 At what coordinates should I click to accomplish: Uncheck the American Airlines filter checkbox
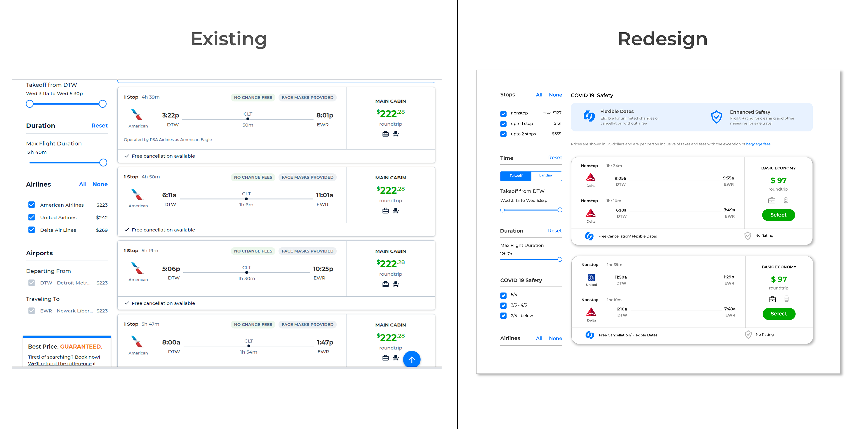click(32, 205)
